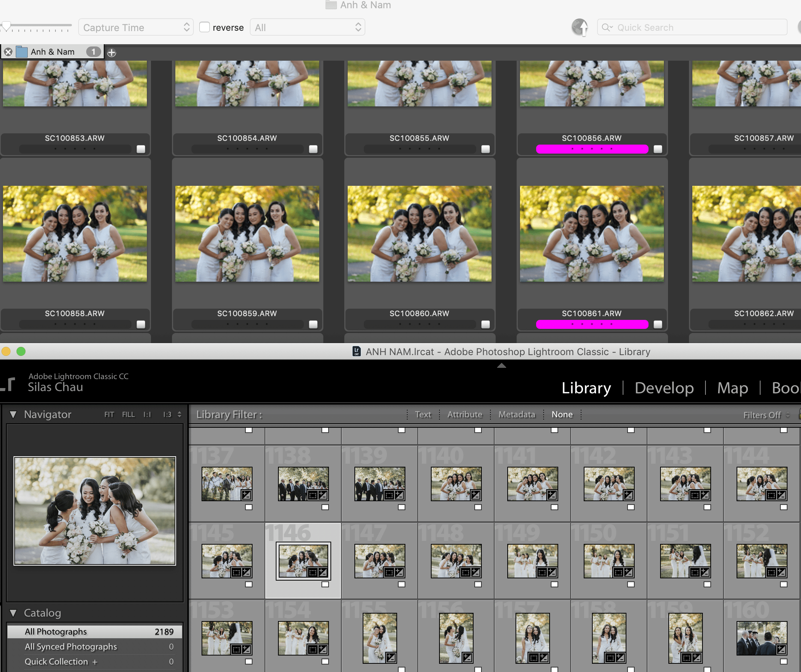Collapse the Catalog panel
Screen dimensions: 801x672
(x=13, y=613)
